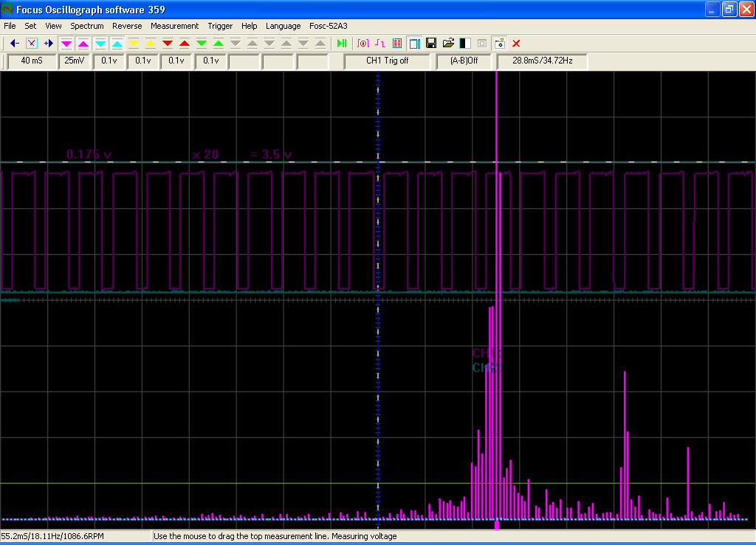Click the magenta square-wave step icon
This screenshot has width=756, height=545.
(x=380, y=44)
